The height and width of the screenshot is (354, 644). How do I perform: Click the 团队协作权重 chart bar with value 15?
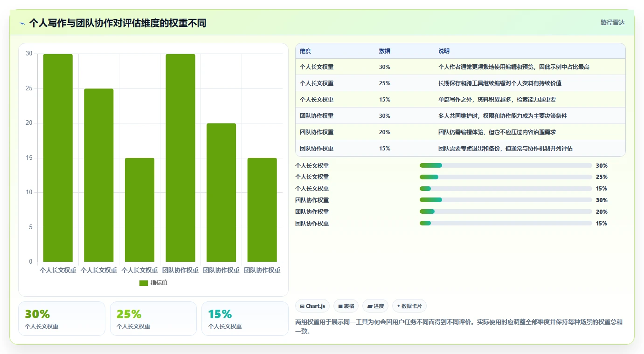pyautogui.click(x=262, y=210)
